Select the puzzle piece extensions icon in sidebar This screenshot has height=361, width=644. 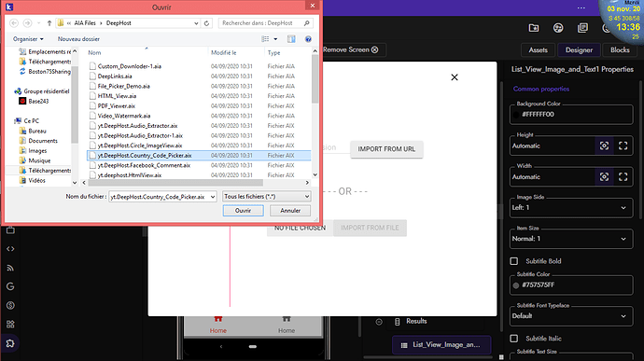pyautogui.click(x=10, y=343)
